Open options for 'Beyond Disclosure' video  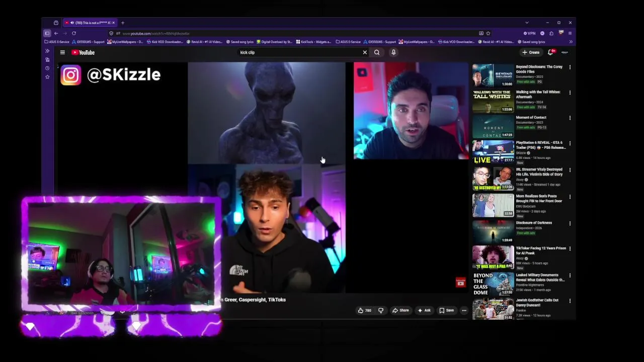pos(570,67)
